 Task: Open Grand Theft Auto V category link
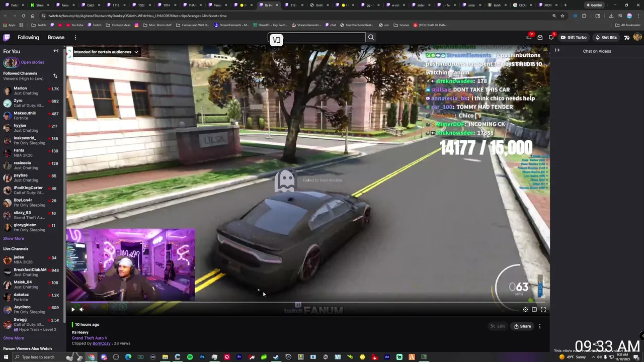click(x=90, y=338)
